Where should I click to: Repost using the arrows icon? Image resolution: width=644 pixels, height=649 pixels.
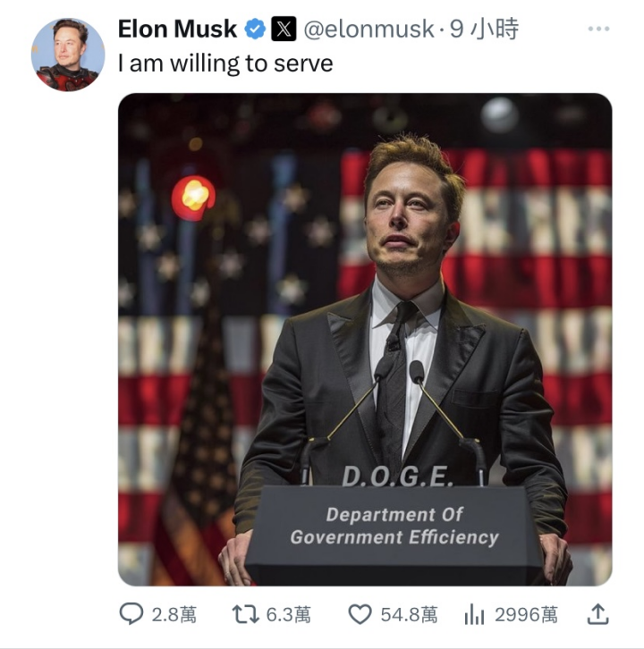point(246,614)
